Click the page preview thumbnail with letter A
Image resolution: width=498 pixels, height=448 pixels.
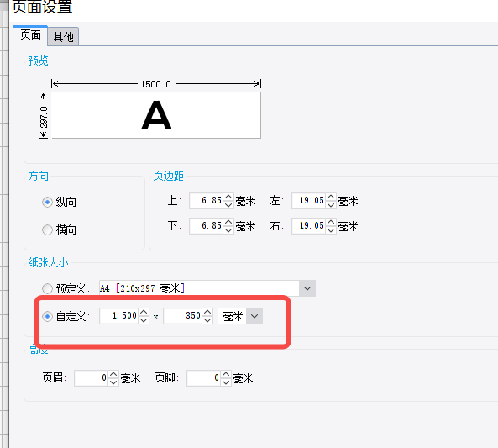pyautogui.click(x=156, y=115)
